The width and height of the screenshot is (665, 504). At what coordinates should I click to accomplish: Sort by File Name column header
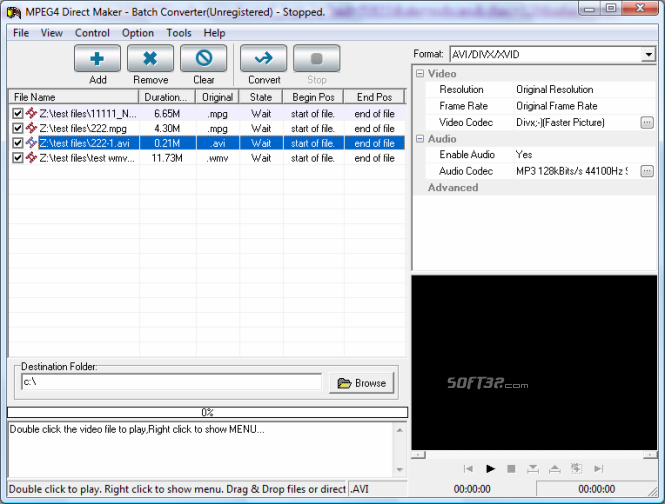pos(74,97)
